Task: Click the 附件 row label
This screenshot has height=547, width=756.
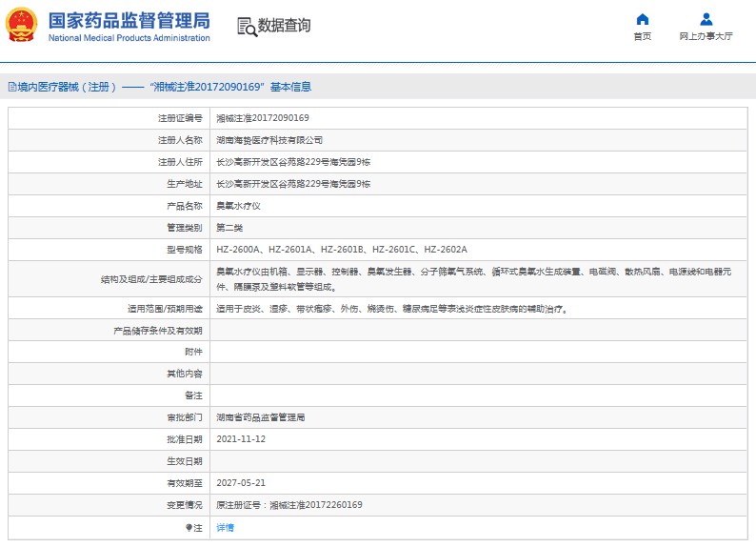Action: click(x=194, y=353)
